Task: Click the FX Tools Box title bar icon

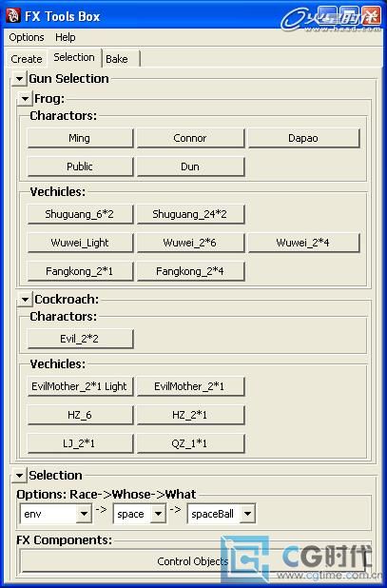Action: 13,16
